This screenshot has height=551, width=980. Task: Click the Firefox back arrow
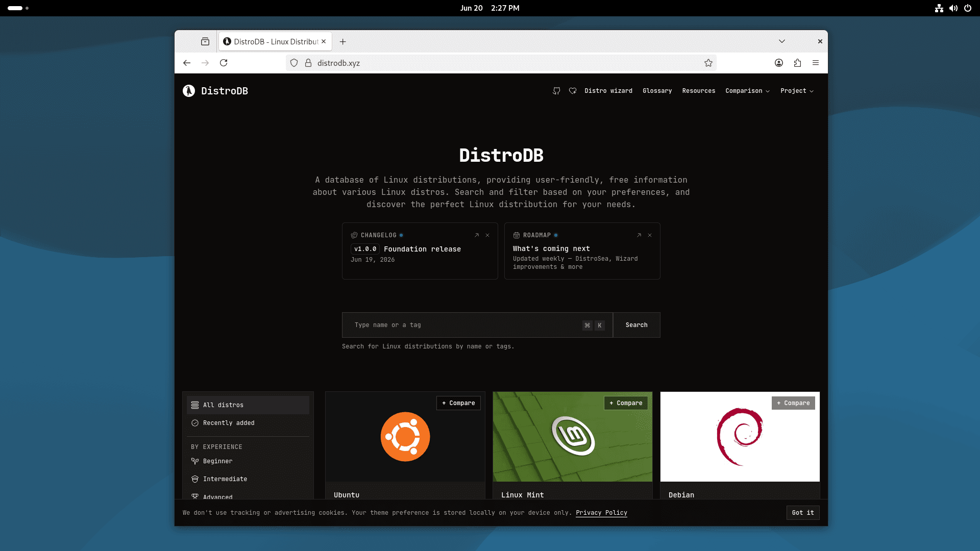point(187,63)
